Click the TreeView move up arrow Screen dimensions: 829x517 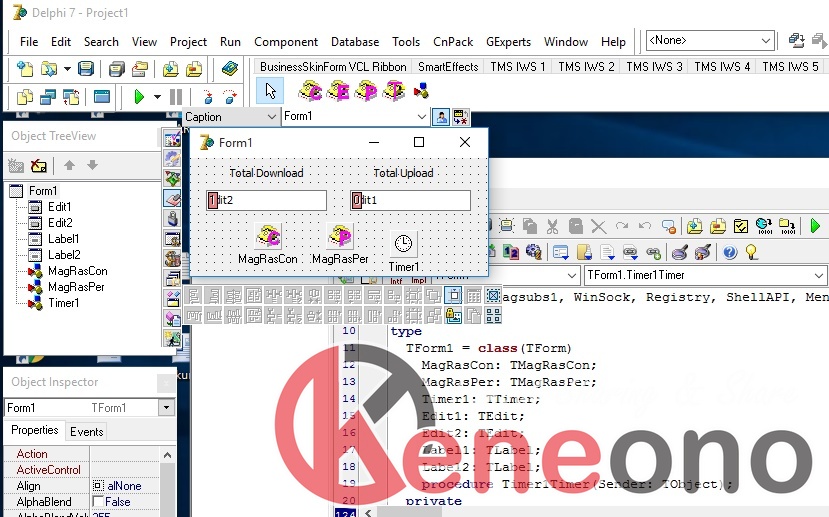(69, 165)
